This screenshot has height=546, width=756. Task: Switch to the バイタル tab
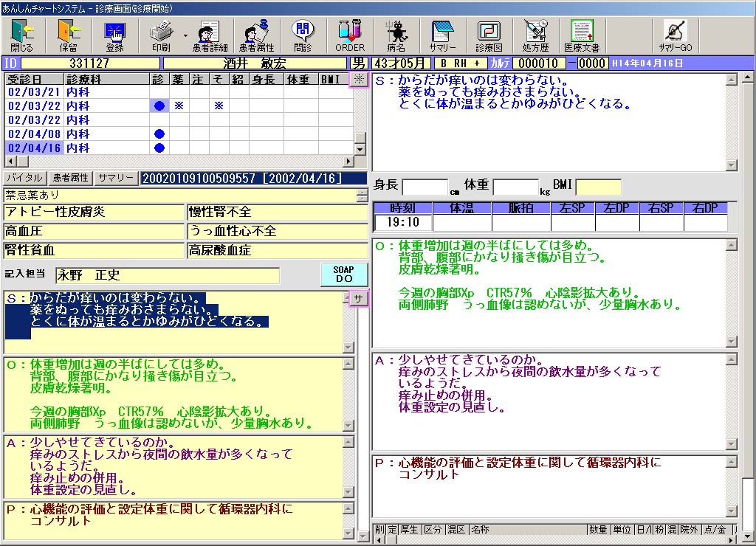pyautogui.click(x=24, y=178)
